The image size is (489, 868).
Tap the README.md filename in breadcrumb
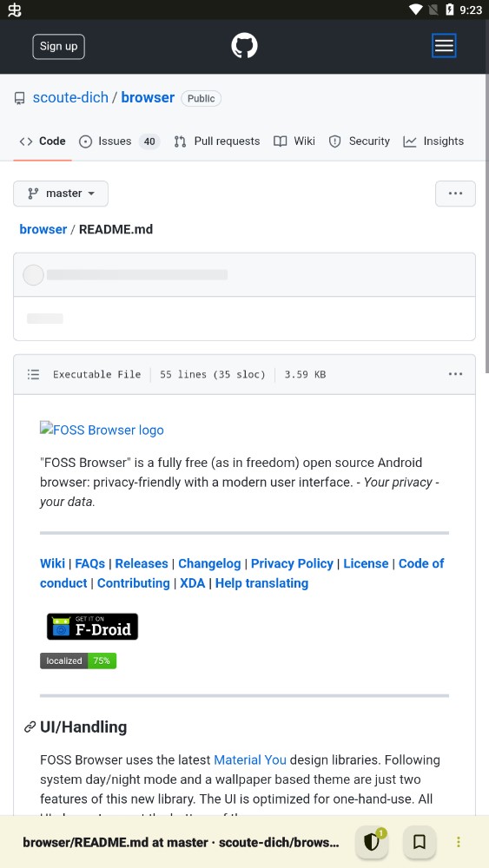[116, 229]
